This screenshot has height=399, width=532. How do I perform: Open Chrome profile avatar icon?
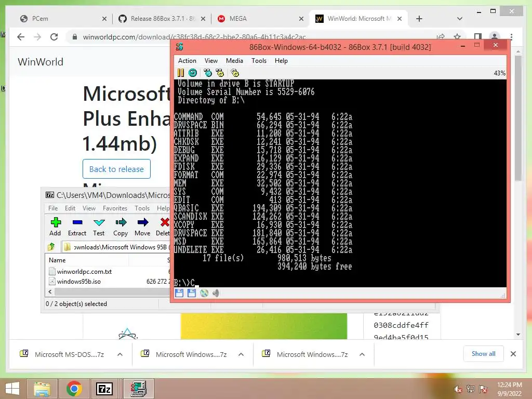495,37
